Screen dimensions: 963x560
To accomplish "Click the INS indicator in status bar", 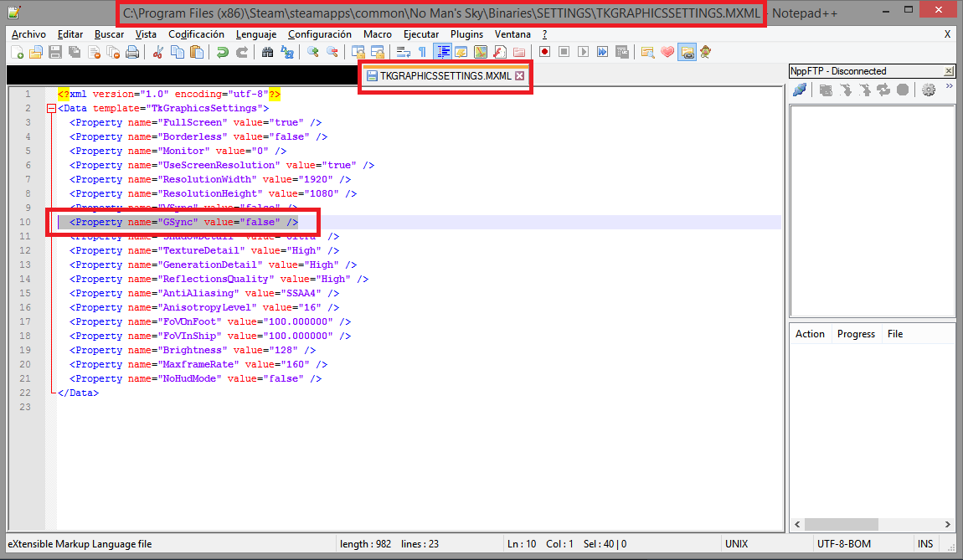I will pyautogui.click(x=925, y=544).
